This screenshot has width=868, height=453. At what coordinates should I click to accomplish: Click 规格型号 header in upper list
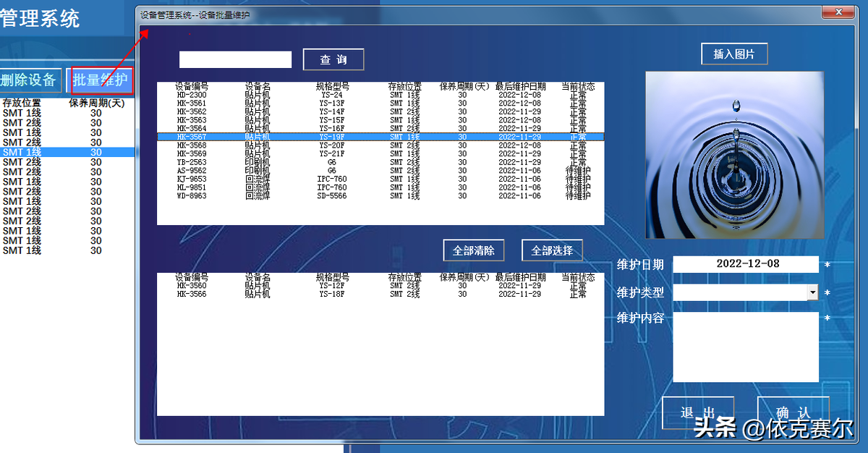(332, 87)
